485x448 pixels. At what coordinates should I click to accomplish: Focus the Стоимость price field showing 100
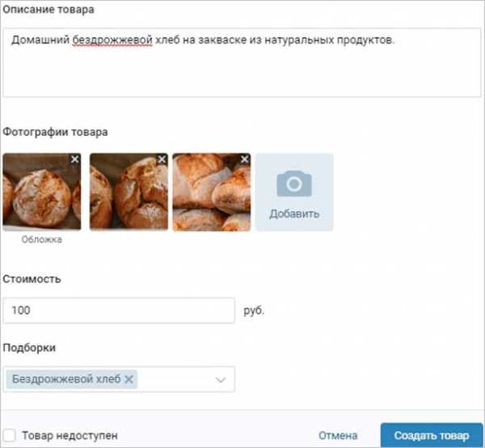coord(119,311)
